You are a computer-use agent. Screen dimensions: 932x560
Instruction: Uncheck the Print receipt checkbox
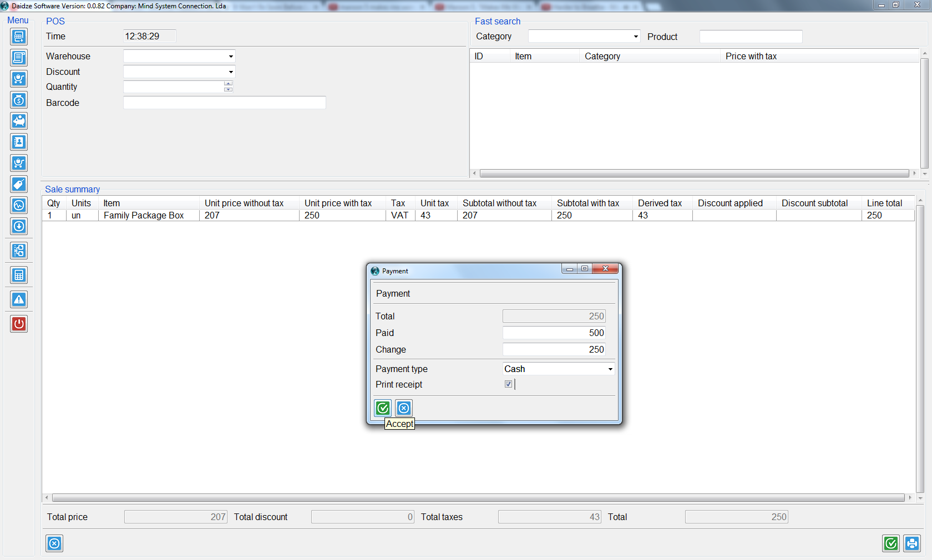coord(508,384)
